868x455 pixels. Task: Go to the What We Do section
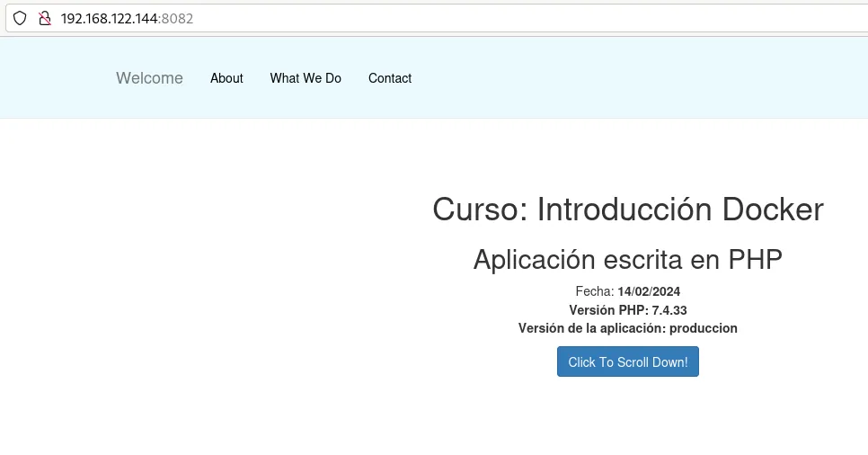[306, 78]
